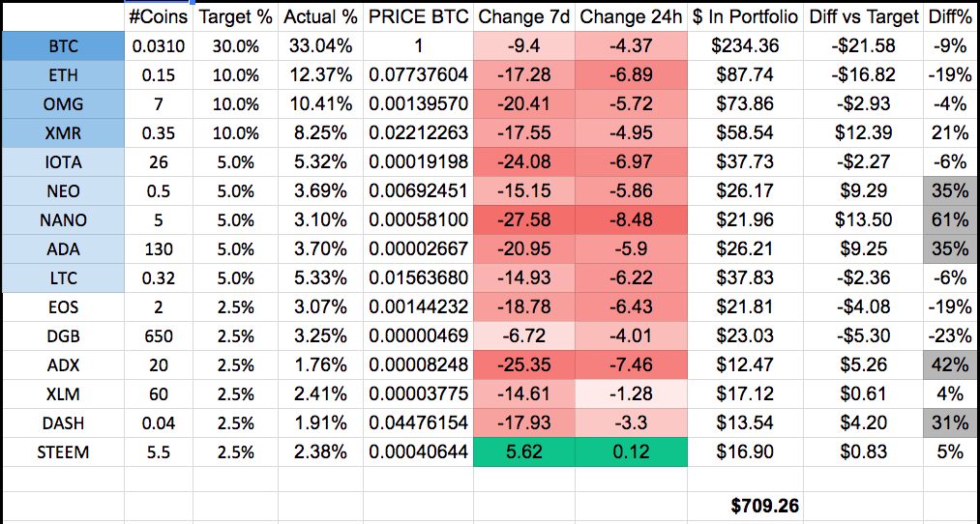Click the portfolio total $709.26 cell

[764, 505]
